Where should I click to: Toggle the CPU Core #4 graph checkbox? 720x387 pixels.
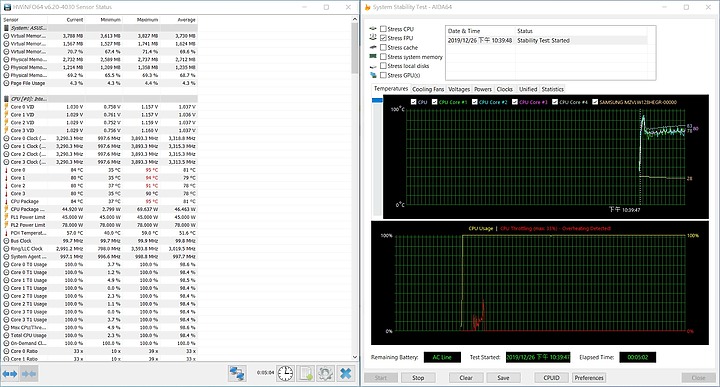click(x=555, y=102)
